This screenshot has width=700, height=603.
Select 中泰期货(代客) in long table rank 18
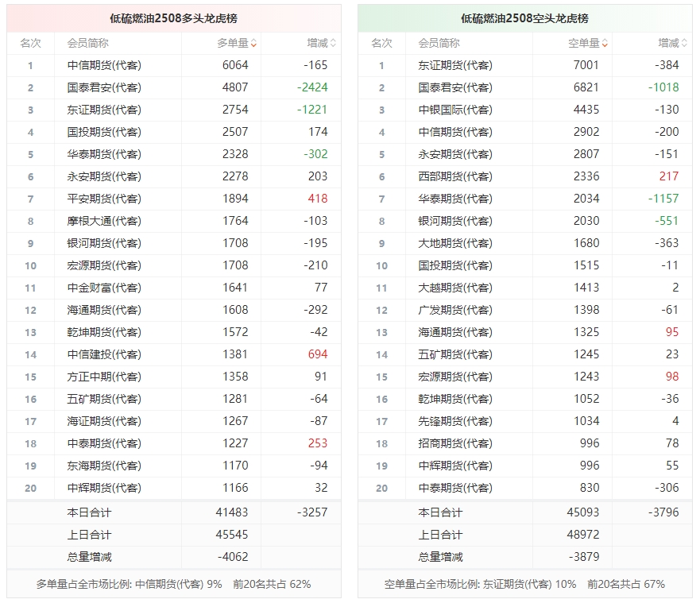104,443
